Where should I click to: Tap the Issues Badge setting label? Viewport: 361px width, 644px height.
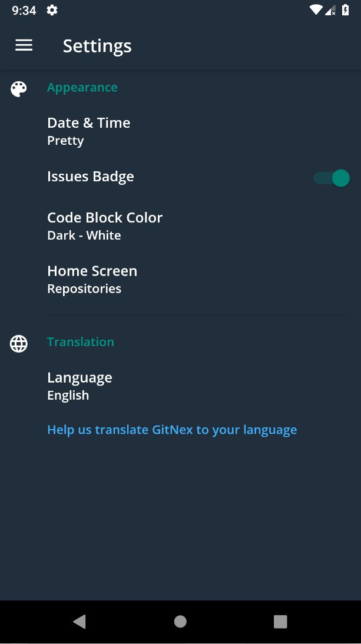[x=91, y=177]
